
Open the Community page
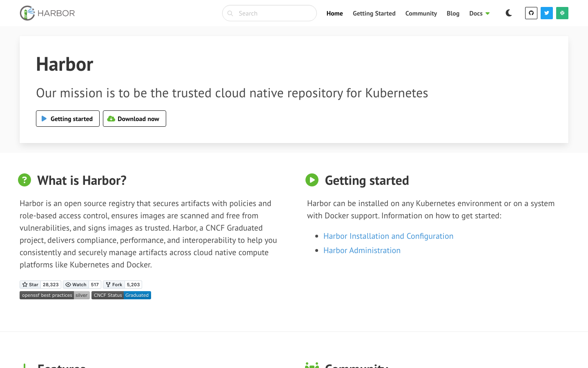coord(421,13)
